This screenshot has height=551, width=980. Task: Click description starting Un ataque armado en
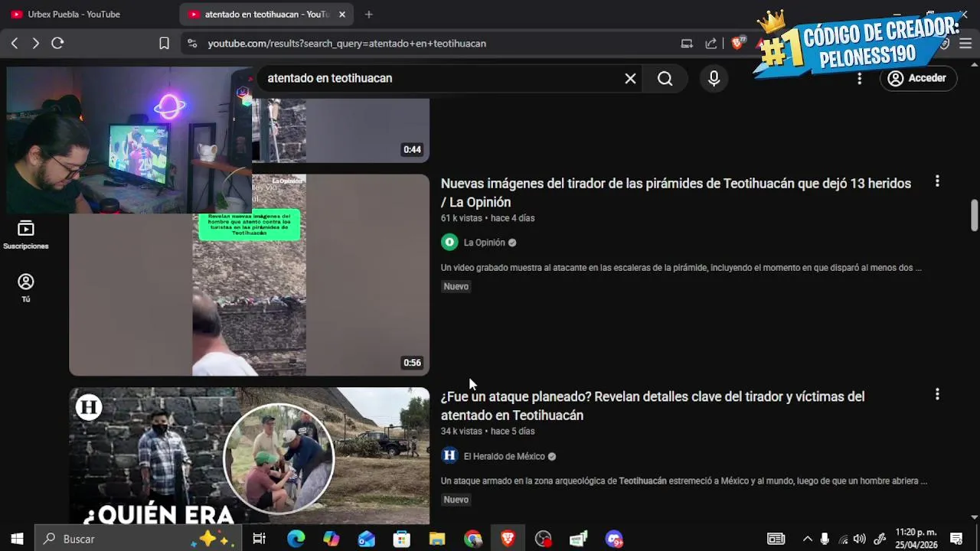coord(684,481)
